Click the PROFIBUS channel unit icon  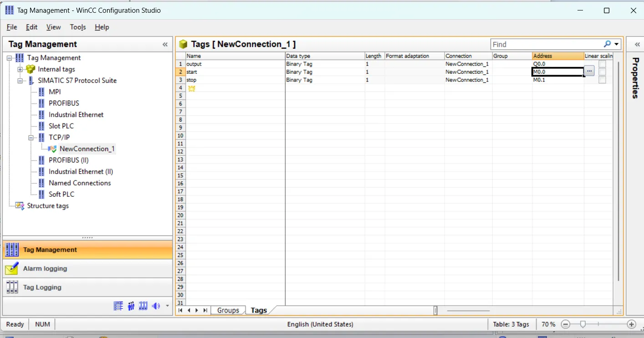42,103
